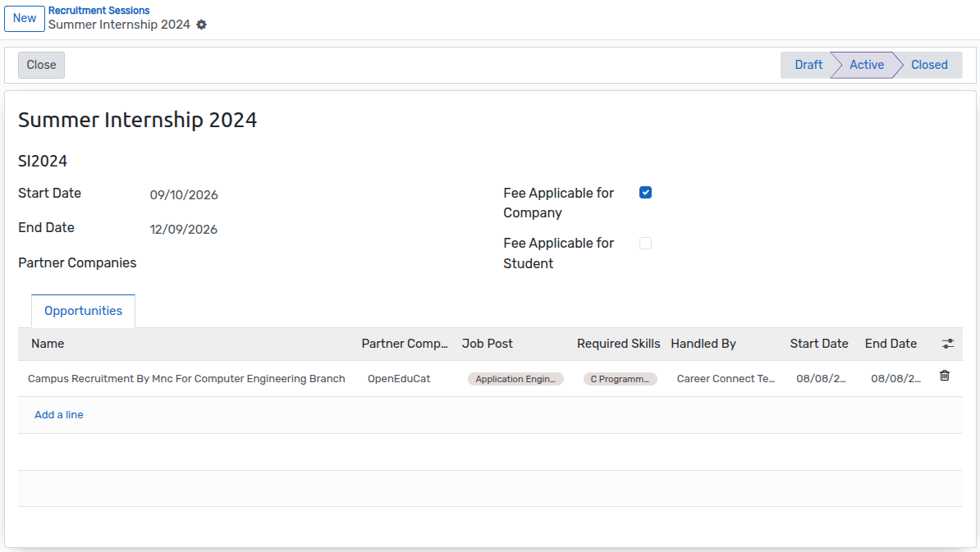Screen dimensions: 980x552
Task: Open the gear actions menu beside Summer Internship 2024
Action: point(201,25)
